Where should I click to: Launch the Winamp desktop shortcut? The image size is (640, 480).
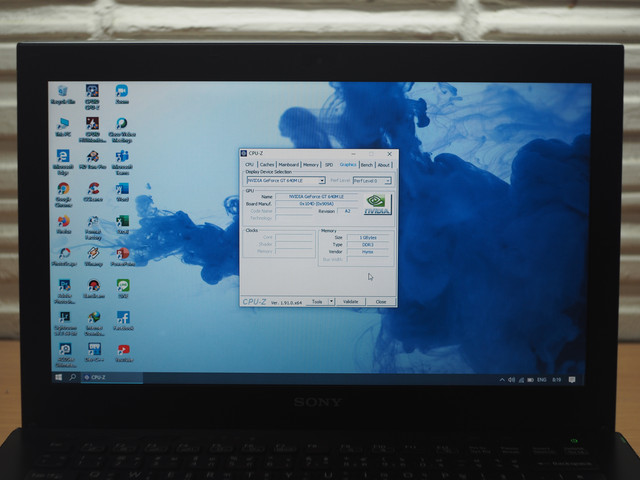93,257
